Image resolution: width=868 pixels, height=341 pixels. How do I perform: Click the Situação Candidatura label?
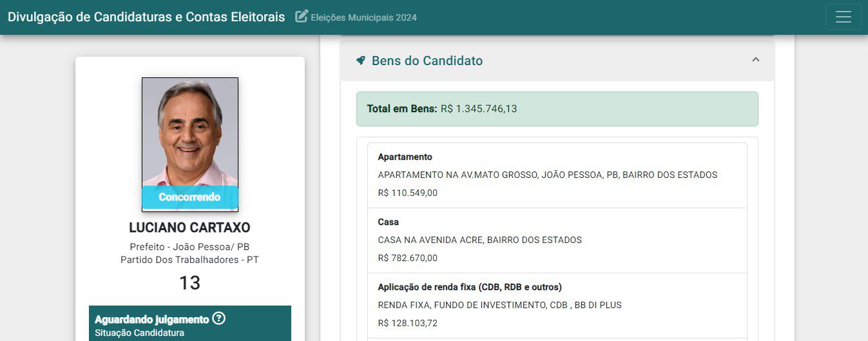click(139, 333)
